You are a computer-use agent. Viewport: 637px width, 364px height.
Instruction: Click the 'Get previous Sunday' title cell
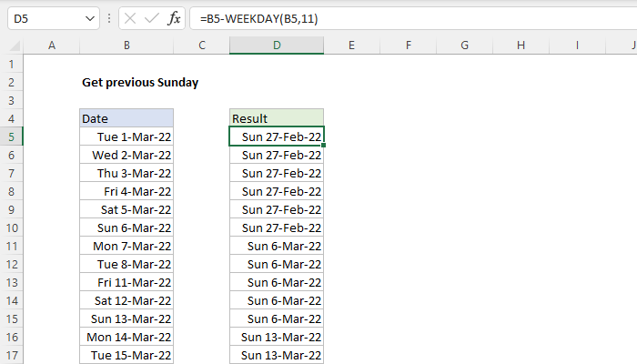[x=140, y=82]
